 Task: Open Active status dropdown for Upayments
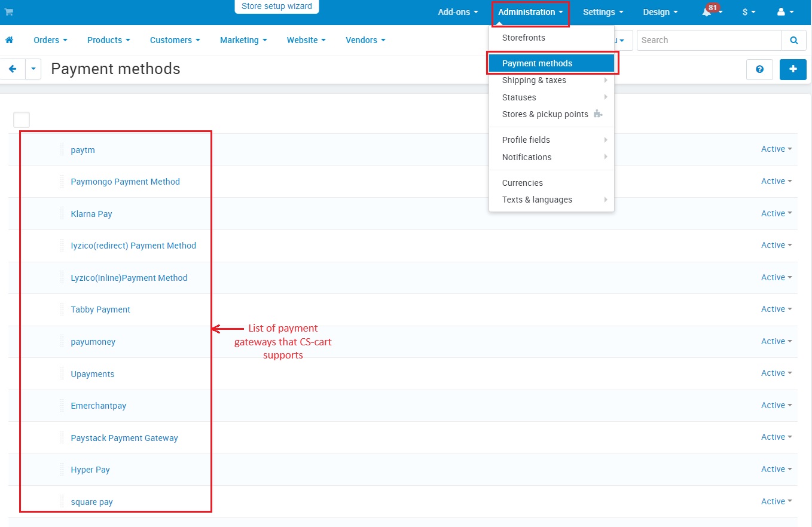[776, 373]
